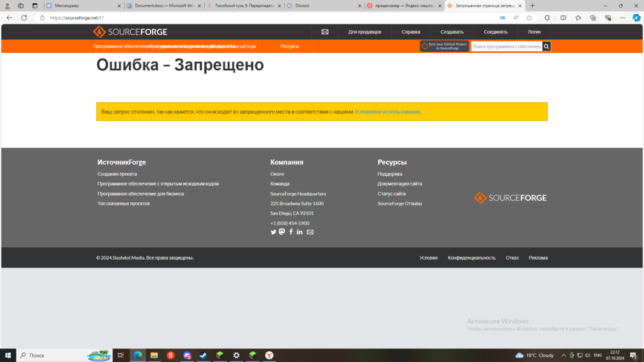644x362 pixels.
Task: Open the LinkedIn icon in footer
Action: [300, 232]
